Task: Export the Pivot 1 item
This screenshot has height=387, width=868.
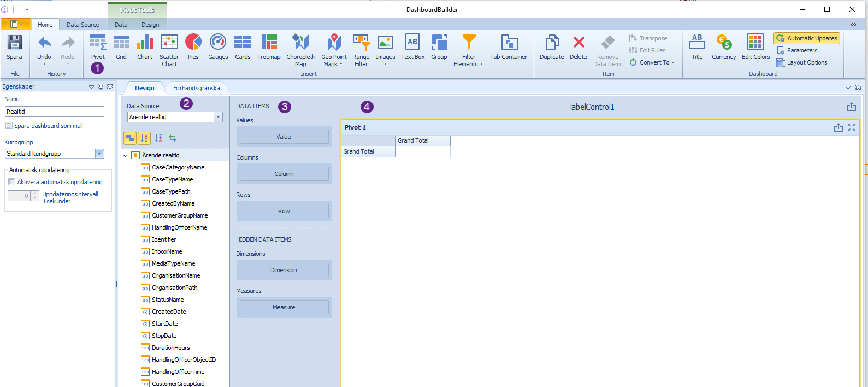Action: coord(838,127)
